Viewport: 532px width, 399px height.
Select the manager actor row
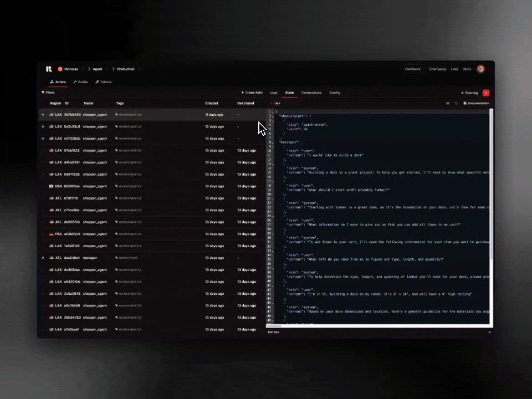click(x=150, y=258)
